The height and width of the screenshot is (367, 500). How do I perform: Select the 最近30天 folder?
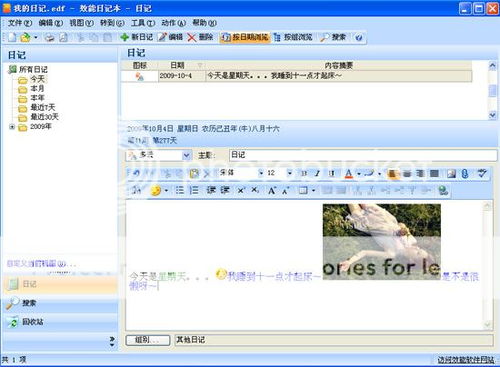point(44,117)
